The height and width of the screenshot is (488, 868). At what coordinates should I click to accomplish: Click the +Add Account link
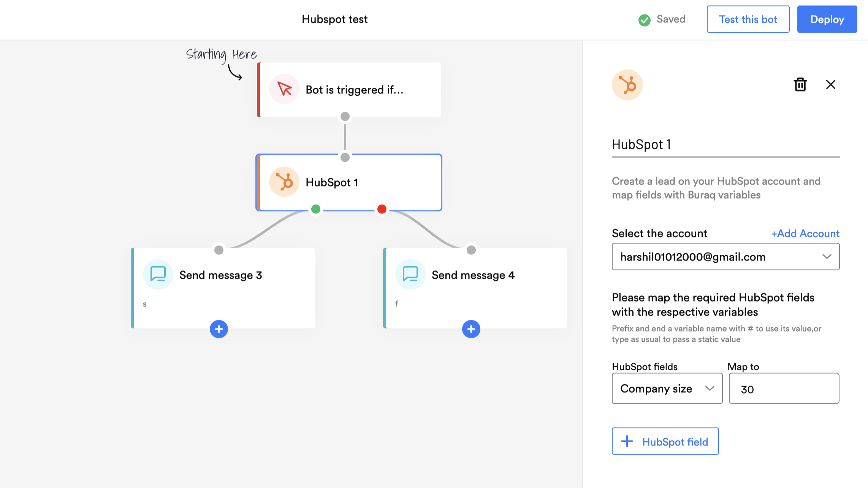point(805,233)
